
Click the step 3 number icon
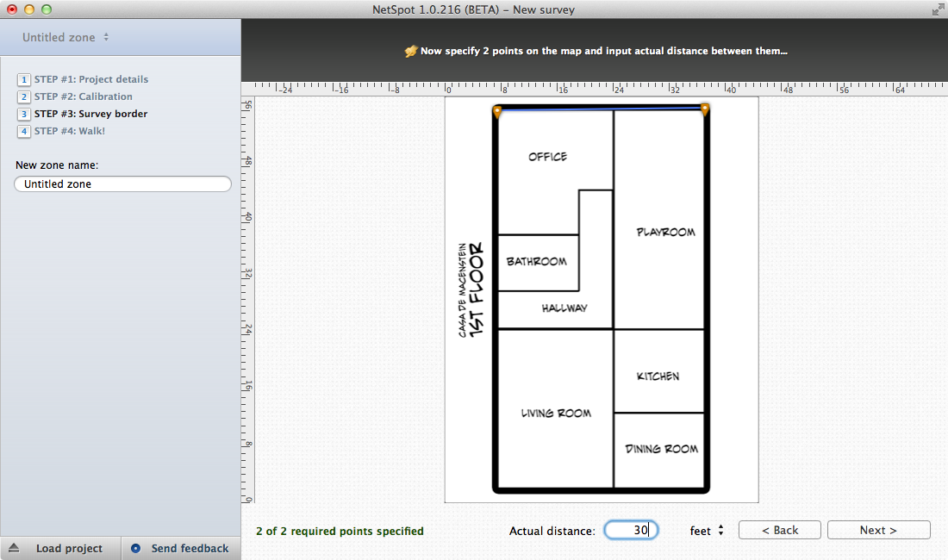[x=24, y=114]
